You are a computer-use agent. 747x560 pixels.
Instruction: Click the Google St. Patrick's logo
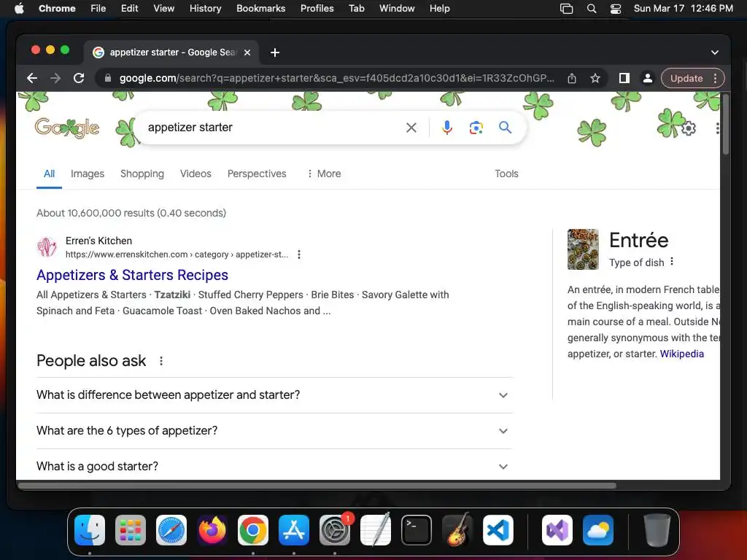67,128
